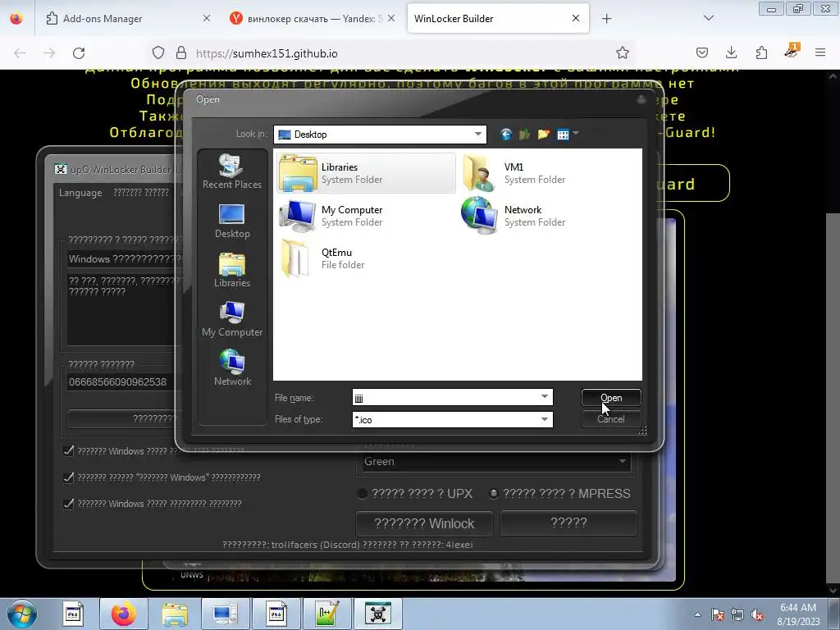Viewport: 840px width, 630px height.
Task: Close the Add-ons Manager tab
Action: coord(206,18)
